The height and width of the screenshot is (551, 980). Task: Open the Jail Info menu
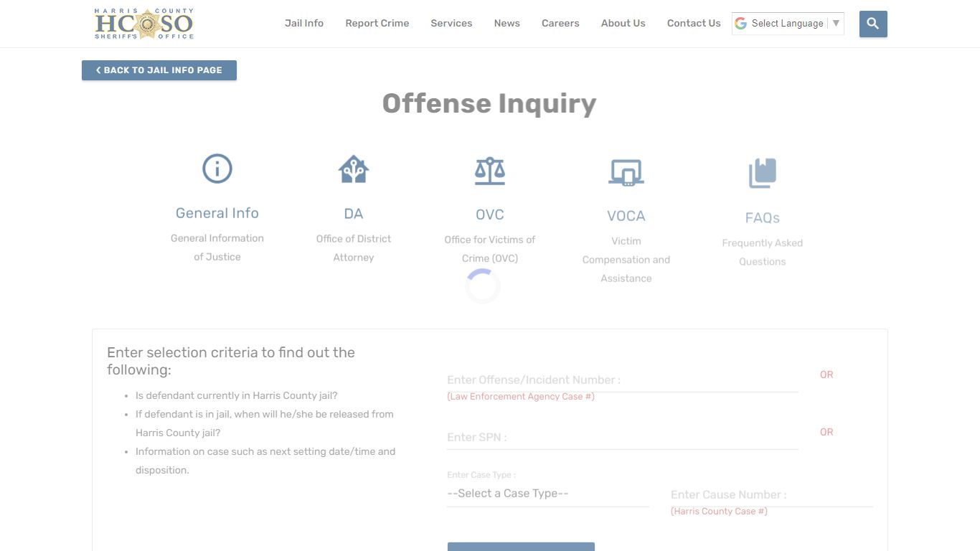[x=304, y=23]
